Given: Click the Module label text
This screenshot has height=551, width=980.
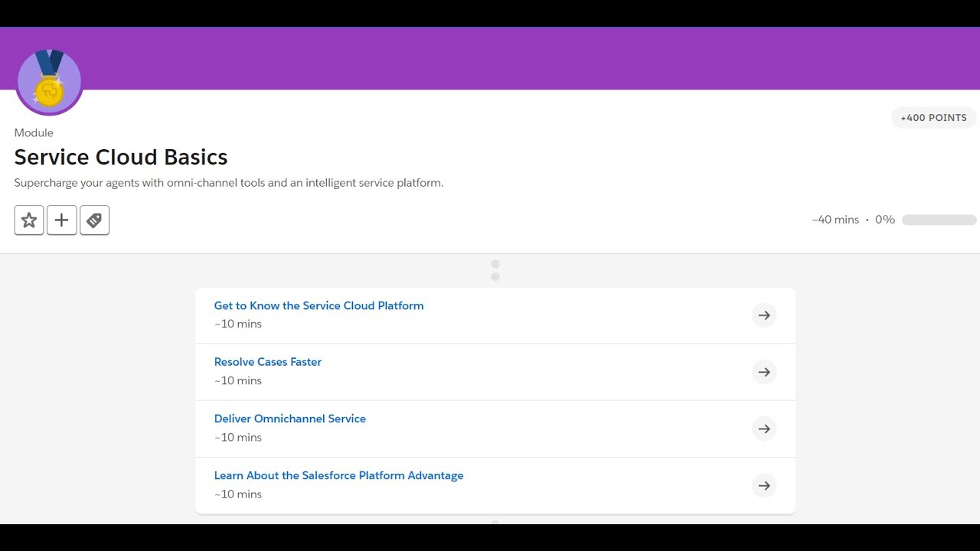Looking at the screenshot, I should (34, 132).
